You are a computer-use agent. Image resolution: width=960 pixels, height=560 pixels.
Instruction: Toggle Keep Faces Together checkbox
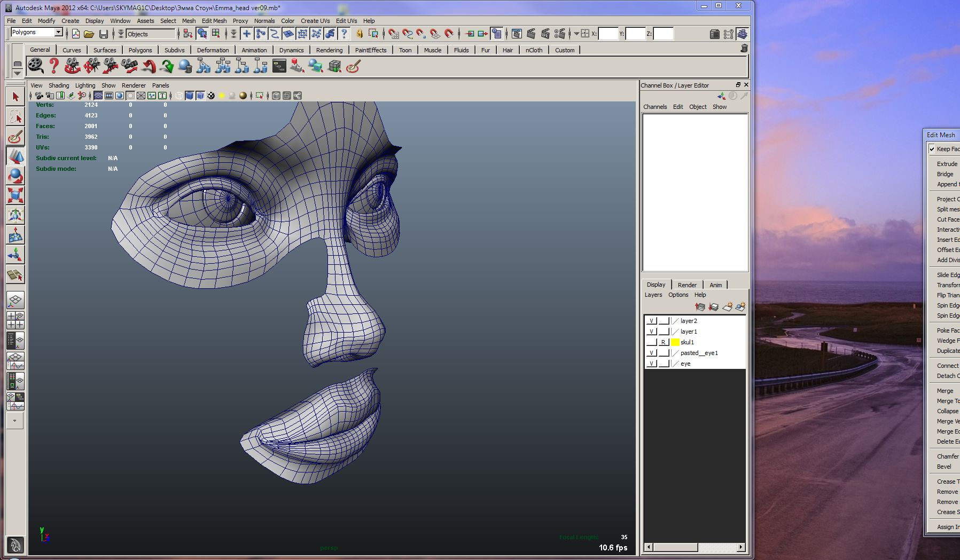(932, 149)
